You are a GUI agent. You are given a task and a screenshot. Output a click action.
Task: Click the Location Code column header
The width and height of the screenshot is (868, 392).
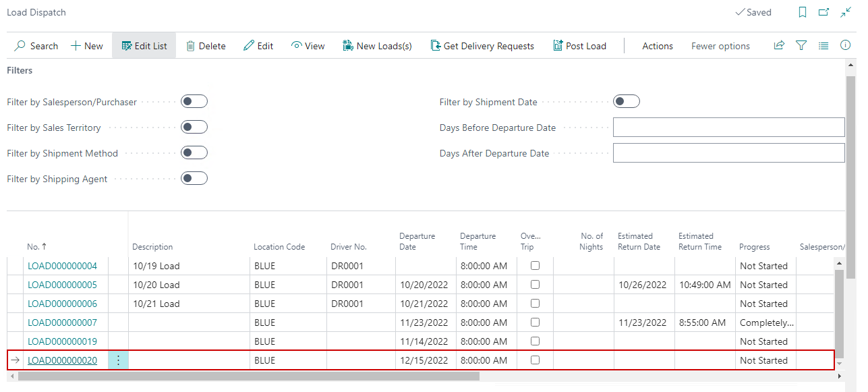click(279, 247)
